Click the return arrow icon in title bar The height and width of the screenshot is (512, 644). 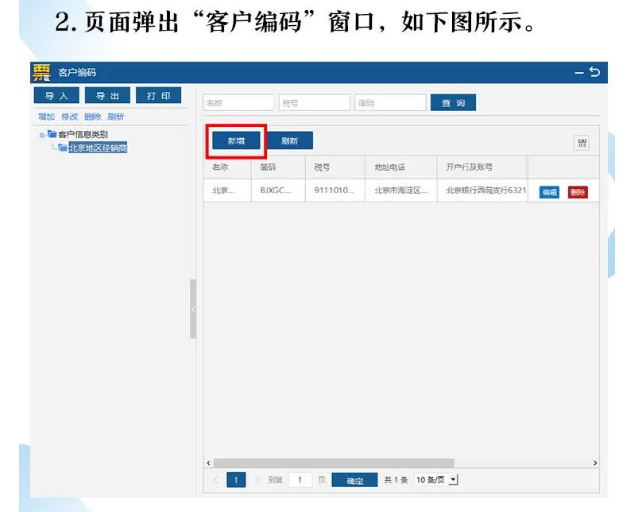pyautogui.click(x=595, y=73)
